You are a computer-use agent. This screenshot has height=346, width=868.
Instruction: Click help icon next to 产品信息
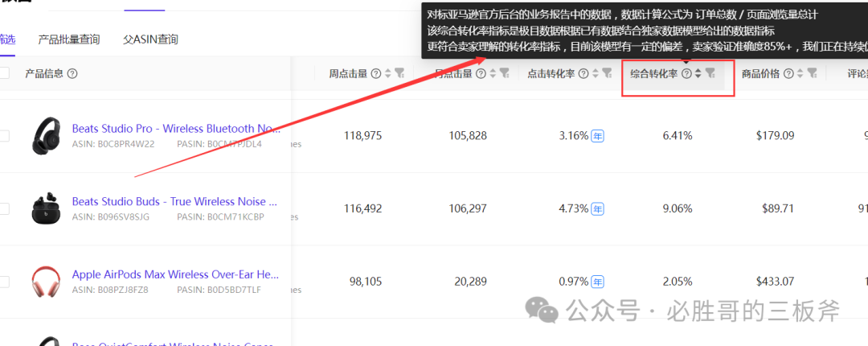pyautogui.click(x=72, y=73)
